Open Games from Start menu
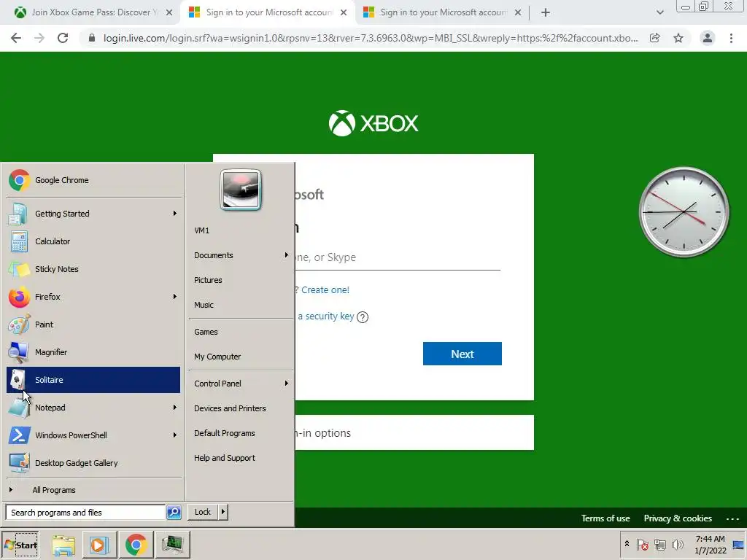The image size is (747, 560). [206, 332]
